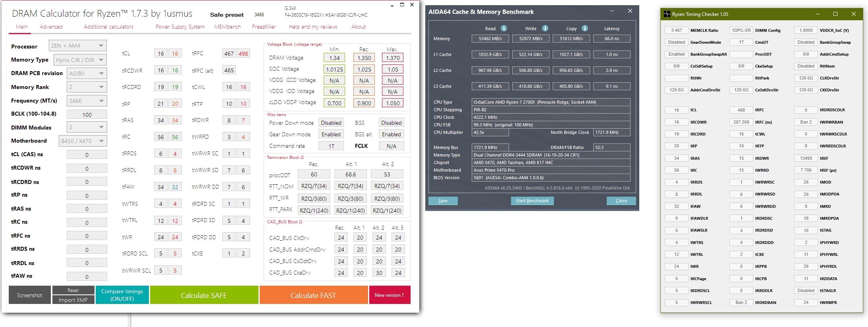868x327 pixels.
Task: Open the MEMbench tab
Action: (228, 27)
